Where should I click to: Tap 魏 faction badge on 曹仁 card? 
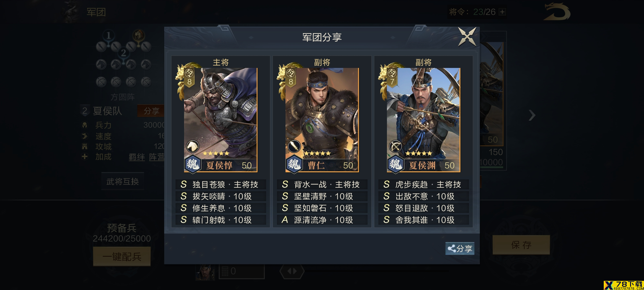coord(294,164)
